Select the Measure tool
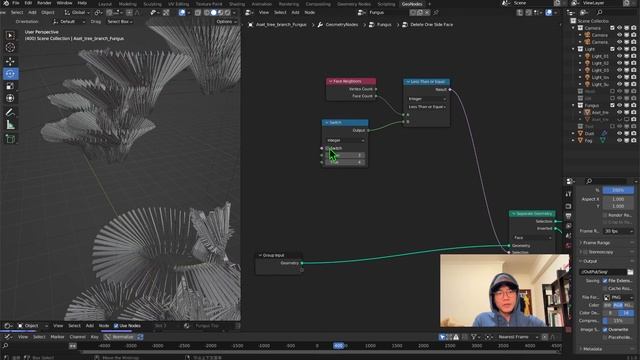640x360 pixels. [x=10, y=125]
